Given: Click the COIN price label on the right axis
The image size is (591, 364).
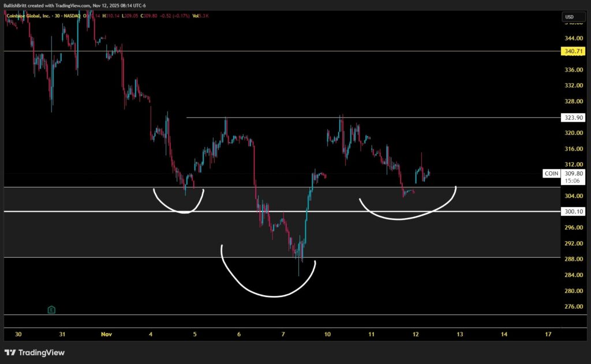Looking at the screenshot, I should [551, 173].
